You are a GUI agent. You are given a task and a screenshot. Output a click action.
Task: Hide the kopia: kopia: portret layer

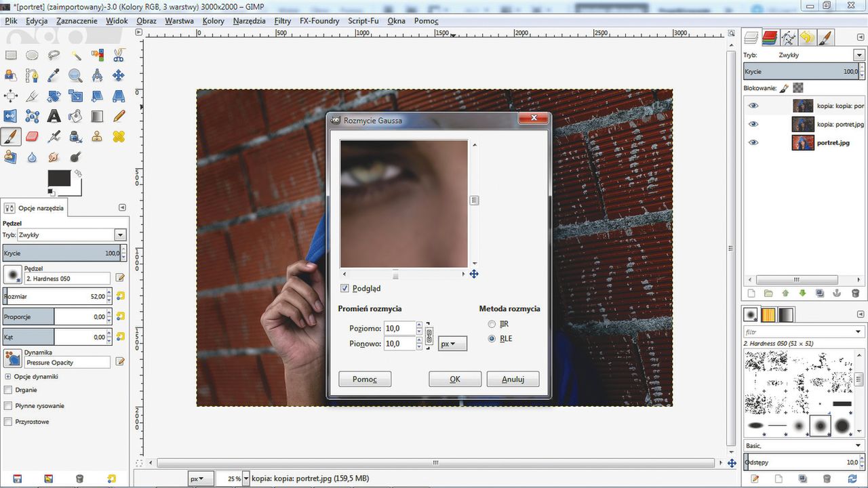(x=753, y=106)
